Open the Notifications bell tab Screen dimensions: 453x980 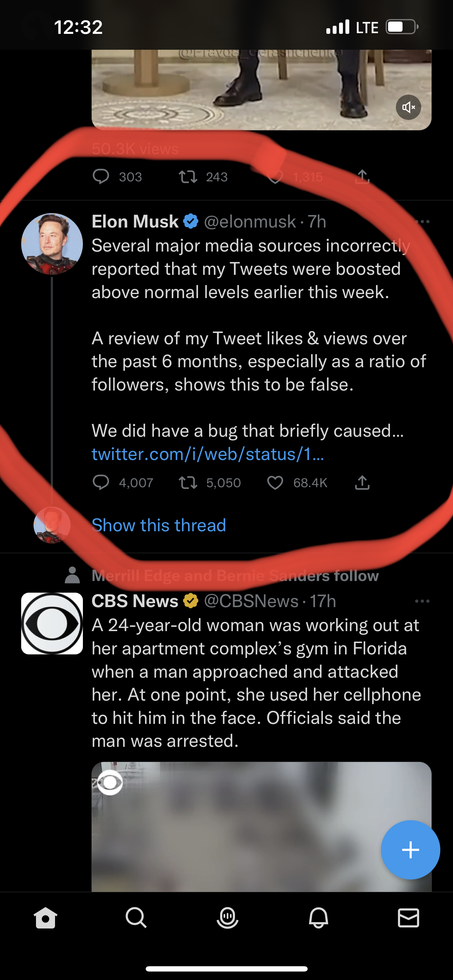coord(318,918)
